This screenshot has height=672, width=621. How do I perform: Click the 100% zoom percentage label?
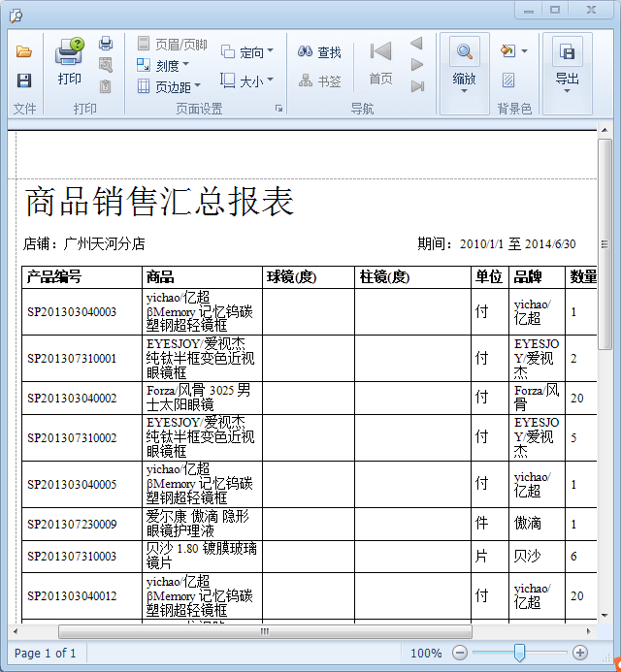point(426,654)
